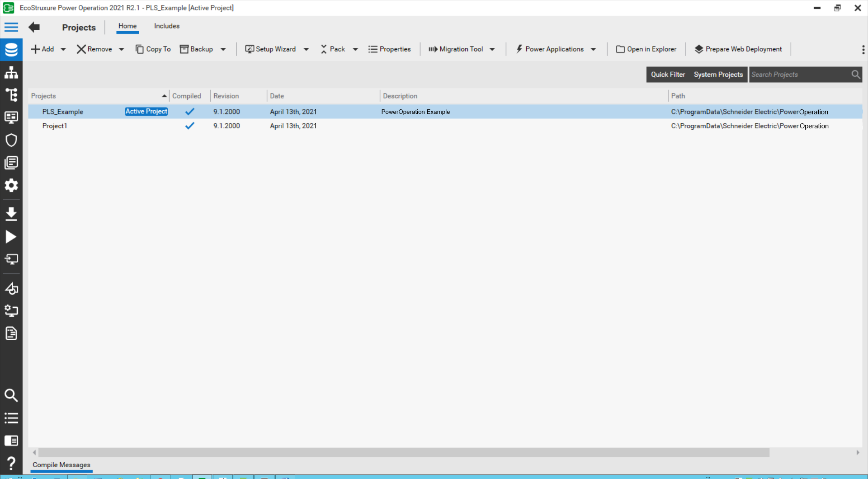Viewport: 868px width, 479px height.
Task: Open the Topology hierarchy sidebar icon
Action: coord(11,72)
